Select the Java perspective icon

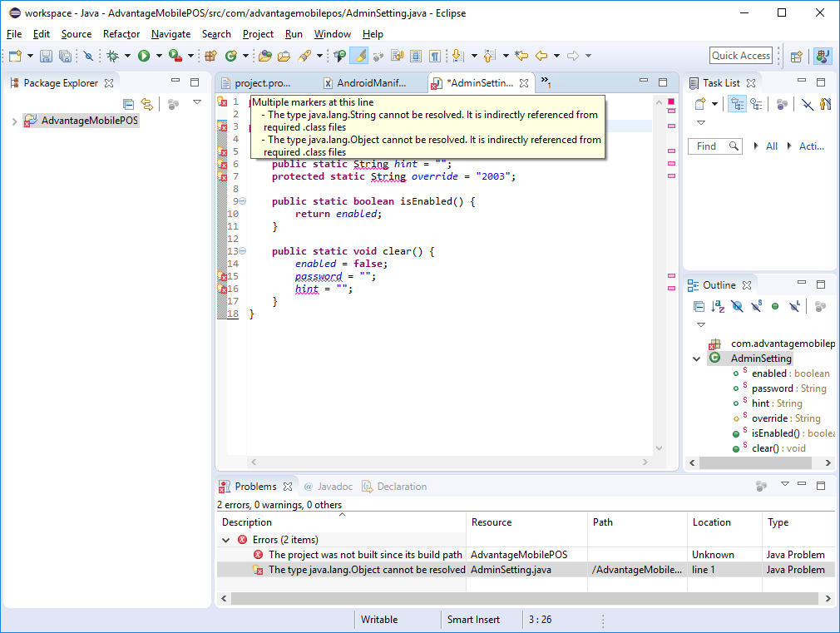coord(823,56)
